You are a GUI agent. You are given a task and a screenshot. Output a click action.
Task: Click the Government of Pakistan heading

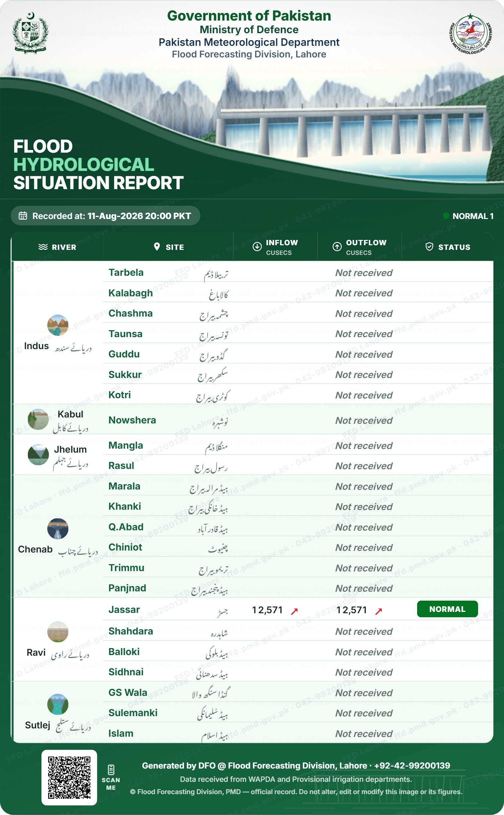pyautogui.click(x=249, y=16)
